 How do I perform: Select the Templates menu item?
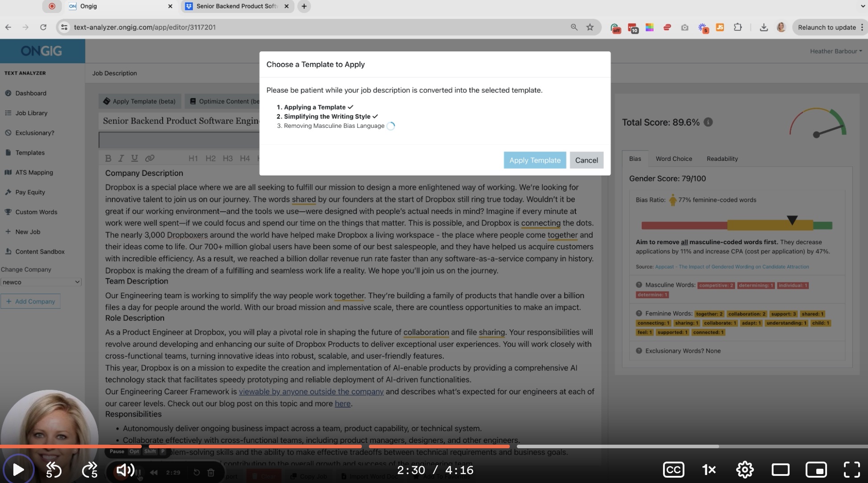coord(29,152)
